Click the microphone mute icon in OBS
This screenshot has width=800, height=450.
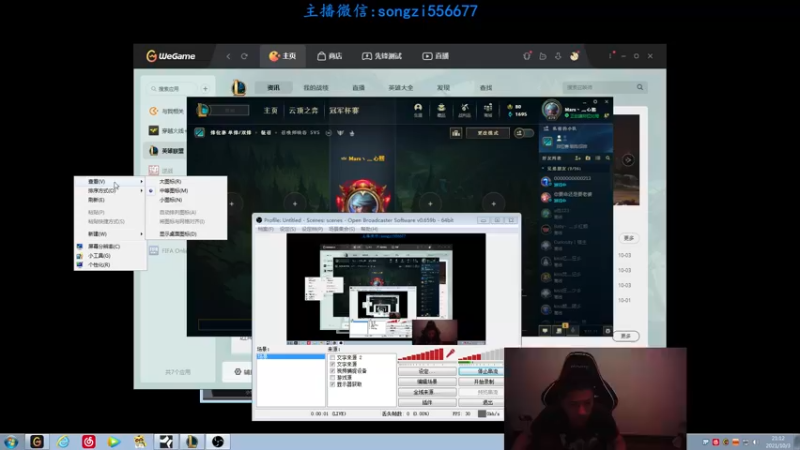[450, 353]
